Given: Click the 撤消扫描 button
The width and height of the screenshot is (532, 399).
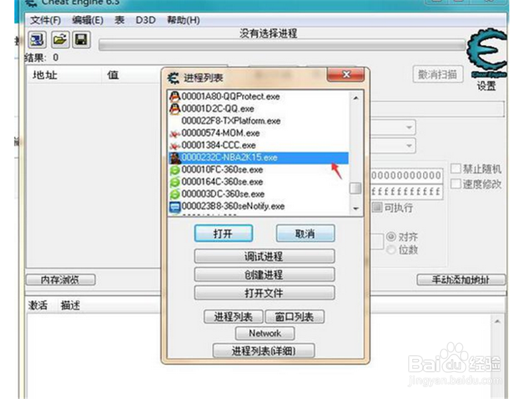Looking at the screenshot, I should click(438, 74).
